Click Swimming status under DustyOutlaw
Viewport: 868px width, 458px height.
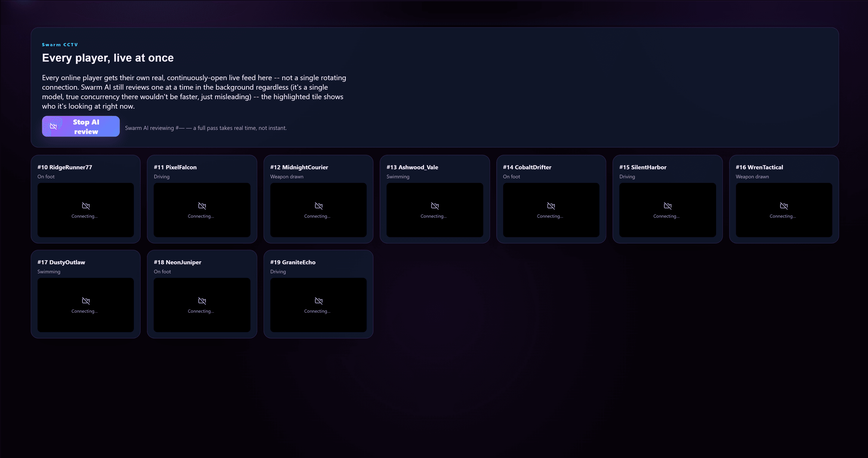coord(49,272)
